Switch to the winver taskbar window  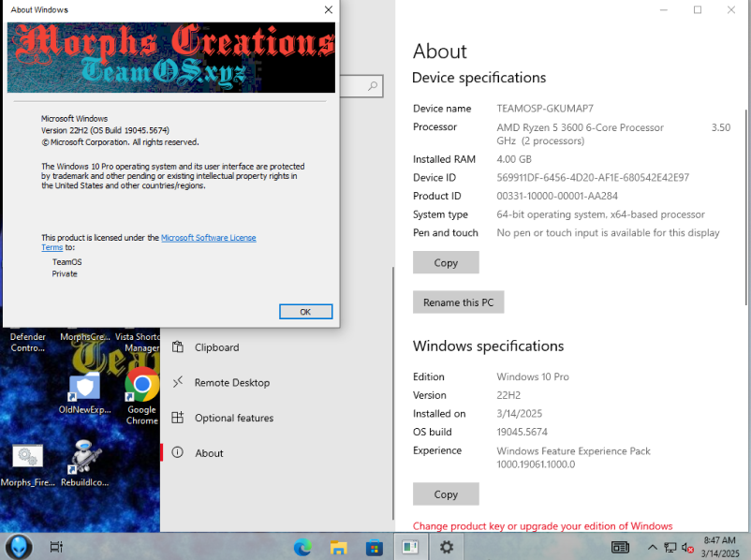410,547
